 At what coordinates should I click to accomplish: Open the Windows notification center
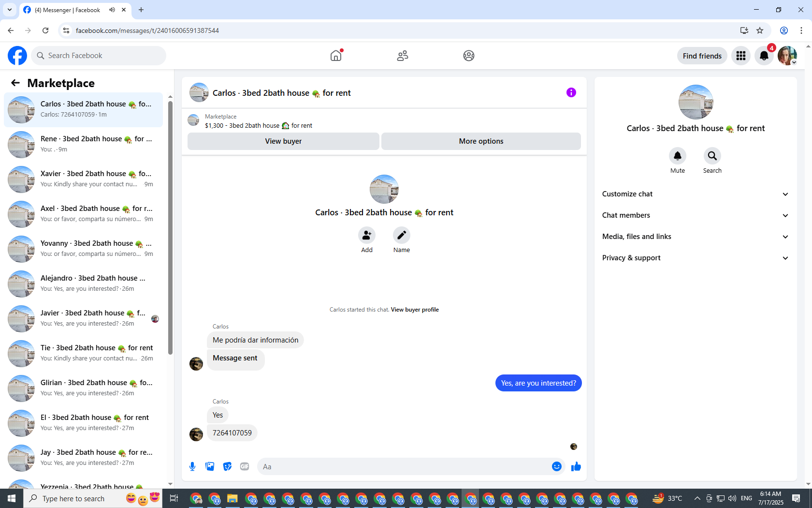(796, 498)
